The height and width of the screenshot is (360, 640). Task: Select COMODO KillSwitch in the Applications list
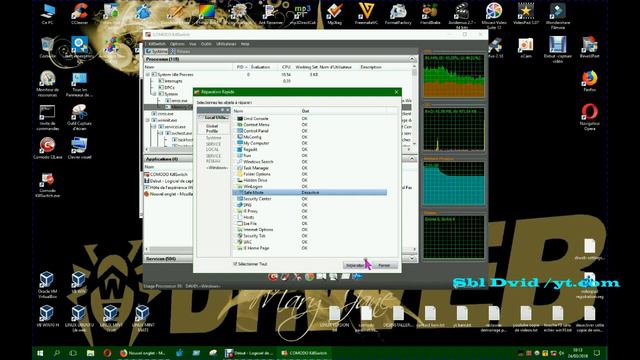coord(168,174)
